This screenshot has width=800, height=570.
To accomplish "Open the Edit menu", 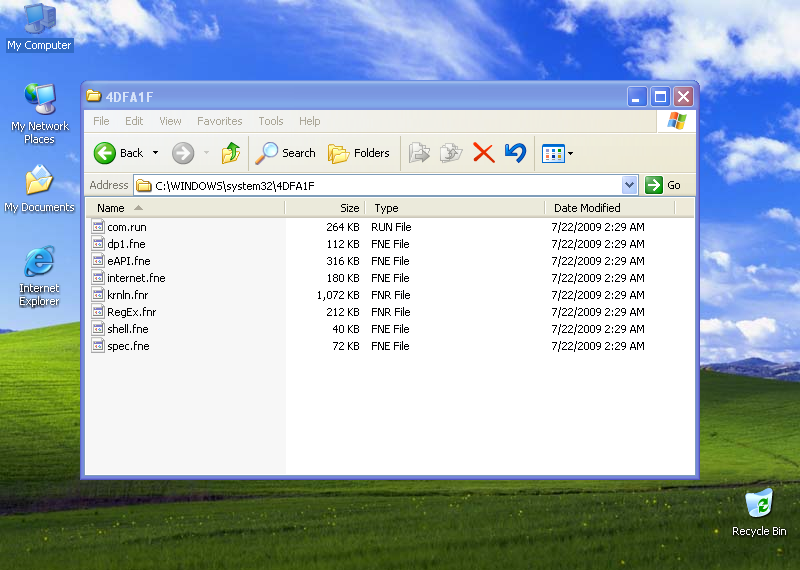I will [134, 121].
